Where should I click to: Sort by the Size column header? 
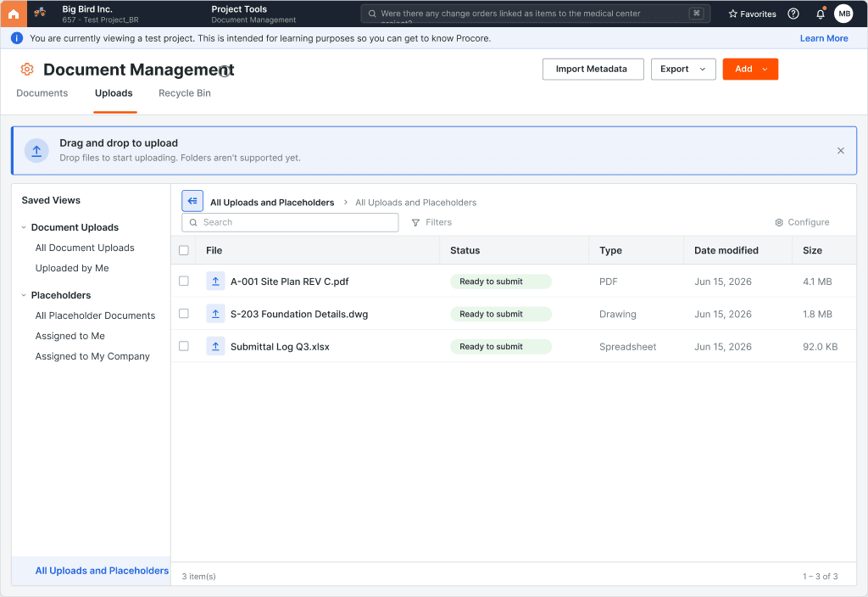(812, 251)
